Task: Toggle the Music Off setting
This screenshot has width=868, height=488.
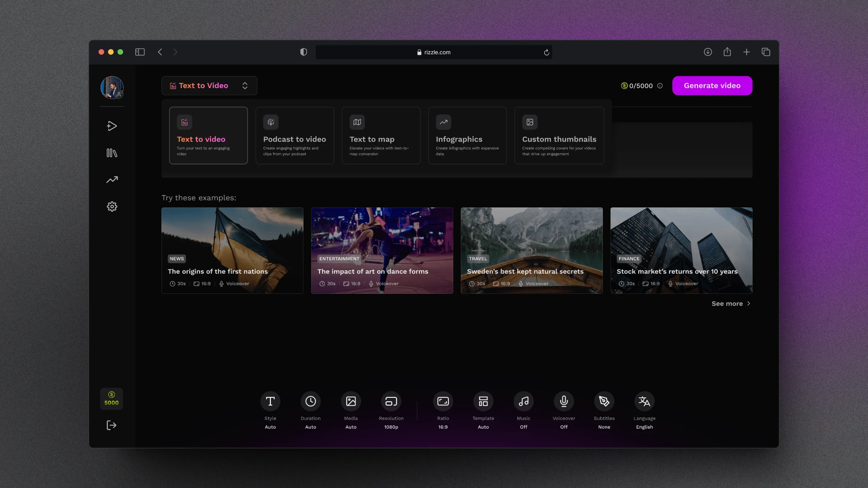Action: 524,402
